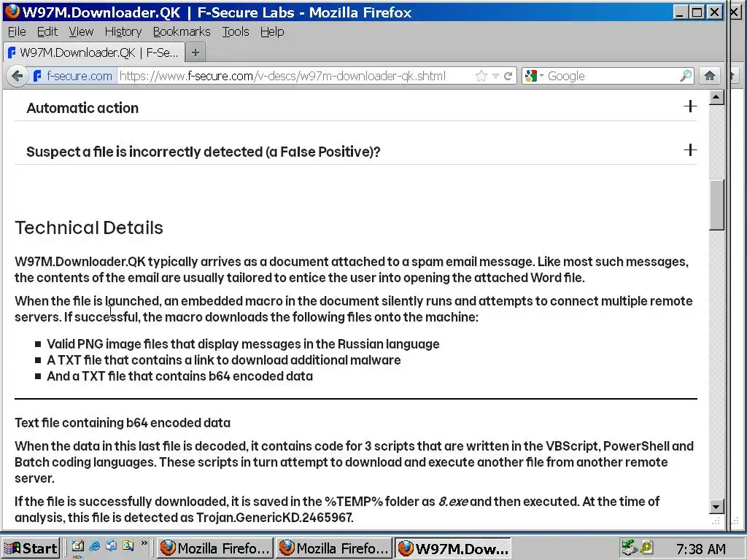The height and width of the screenshot is (560, 747).
Task: Open the File menu
Action: click(17, 31)
